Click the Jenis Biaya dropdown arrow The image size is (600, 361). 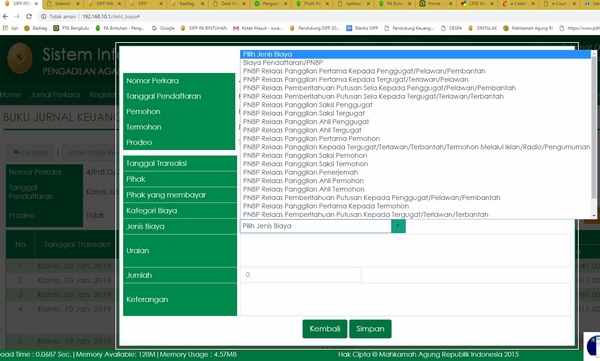tap(398, 226)
